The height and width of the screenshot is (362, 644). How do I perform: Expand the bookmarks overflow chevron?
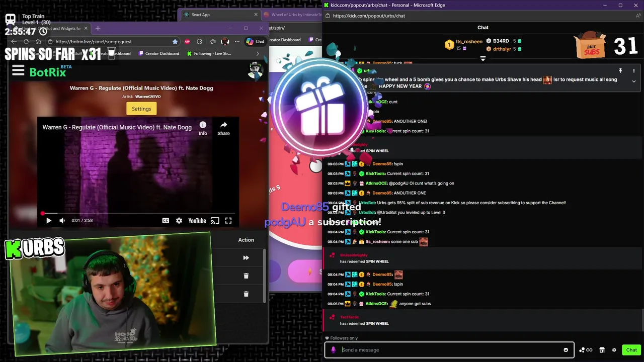pyautogui.click(x=258, y=53)
